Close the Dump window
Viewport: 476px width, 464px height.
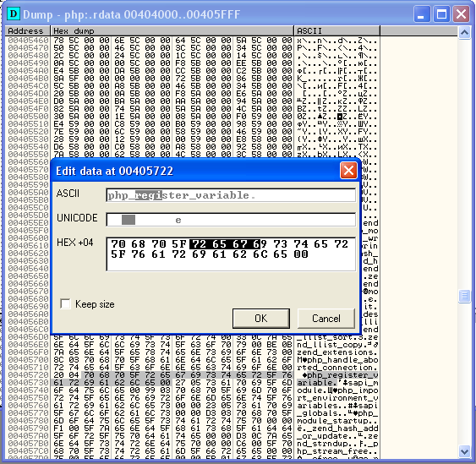click(461, 14)
